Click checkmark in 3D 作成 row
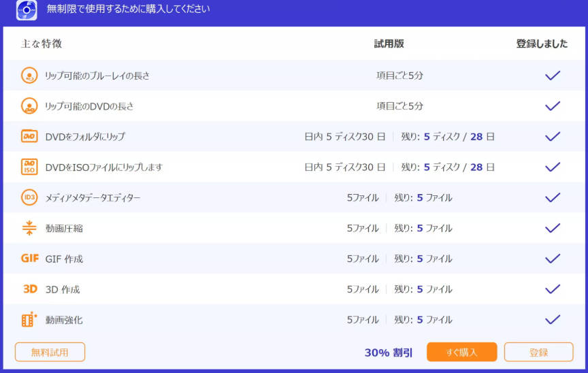This screenshot has height=373, width=588. click(553, 289)
